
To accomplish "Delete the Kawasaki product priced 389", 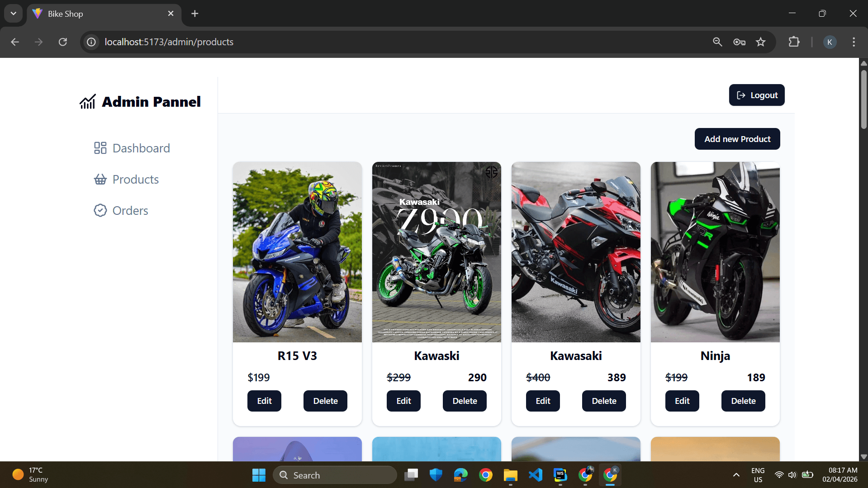I will tap(604, 401).
